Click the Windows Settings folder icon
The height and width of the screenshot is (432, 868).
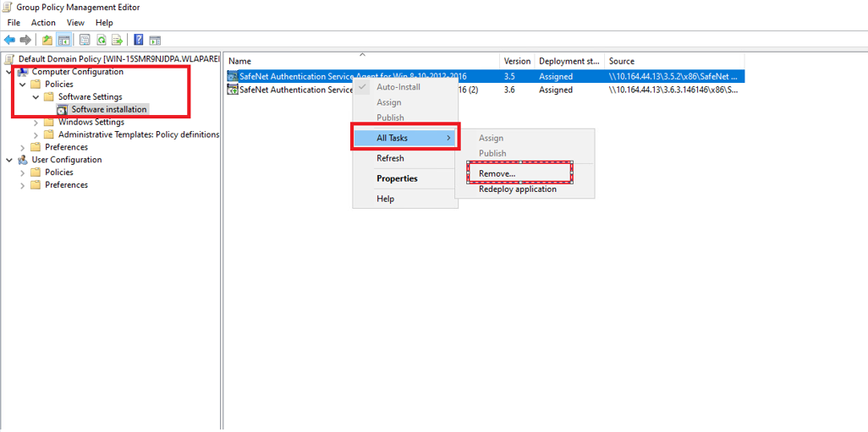49,123
